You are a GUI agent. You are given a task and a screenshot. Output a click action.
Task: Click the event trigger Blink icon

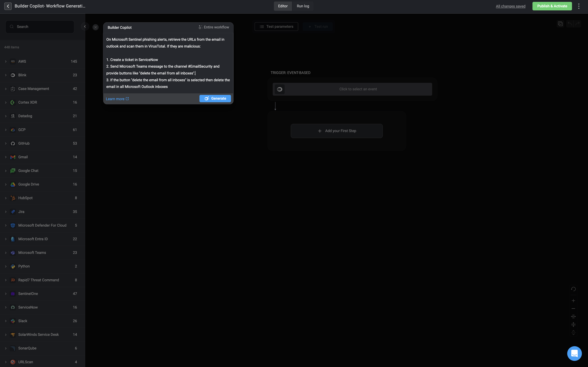point(280,89)
